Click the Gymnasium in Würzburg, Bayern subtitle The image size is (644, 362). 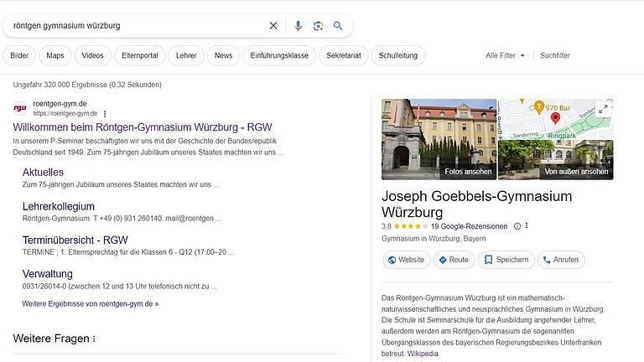434,239
